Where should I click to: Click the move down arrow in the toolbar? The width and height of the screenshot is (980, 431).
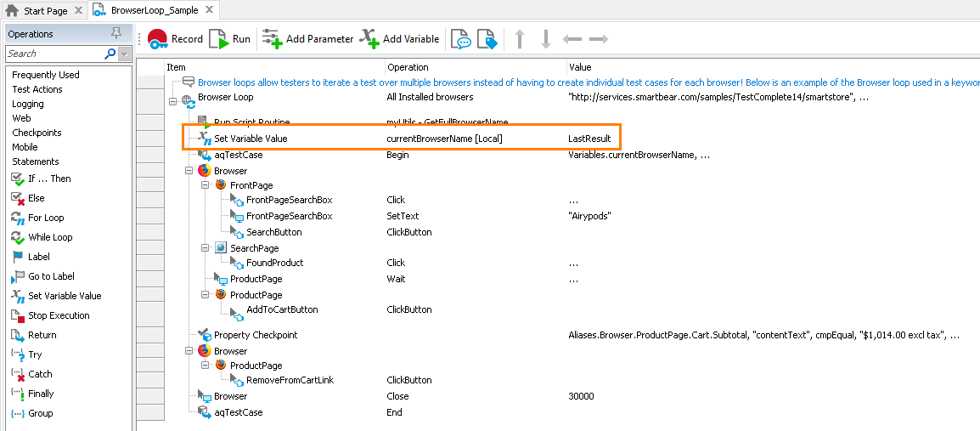point(545,39)
